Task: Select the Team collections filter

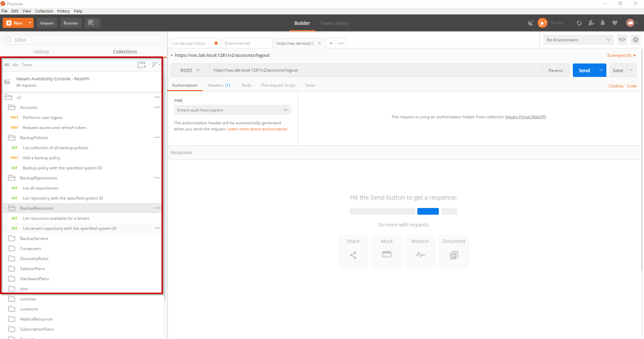Action: click(27, 65)
